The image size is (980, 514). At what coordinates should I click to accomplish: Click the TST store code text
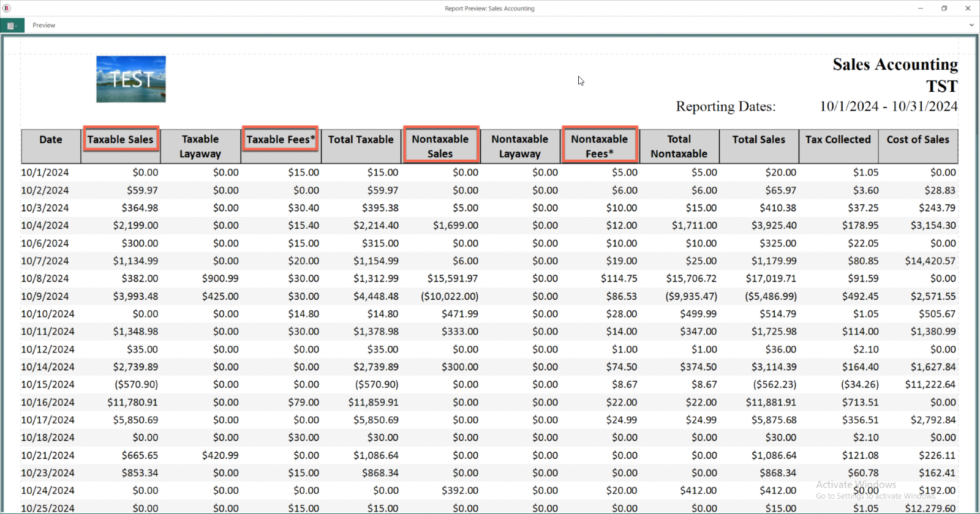click(x=942, y=86)
